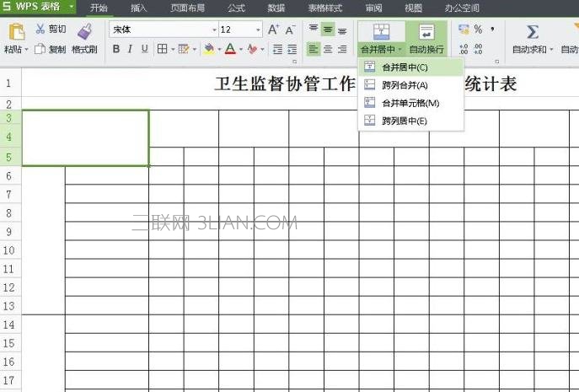
Task: Toggle center horizontal alignment
Action: click(328, 49)
